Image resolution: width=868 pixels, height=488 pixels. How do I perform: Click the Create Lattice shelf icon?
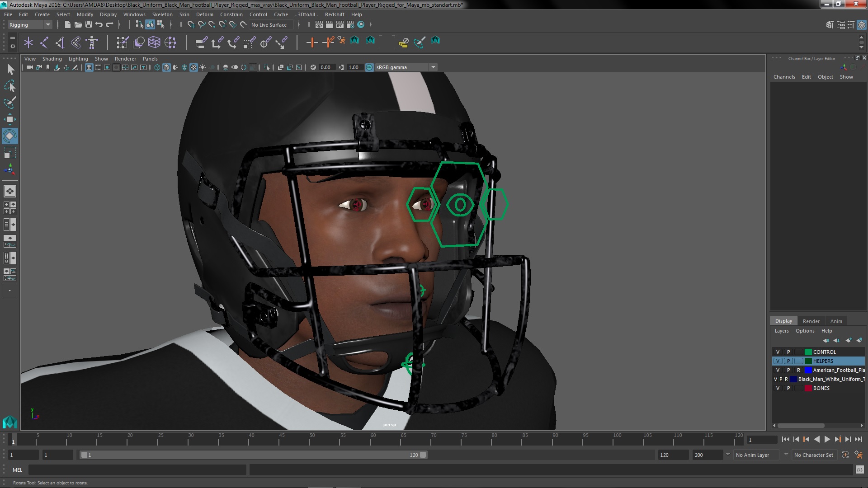tap(154, 42)
